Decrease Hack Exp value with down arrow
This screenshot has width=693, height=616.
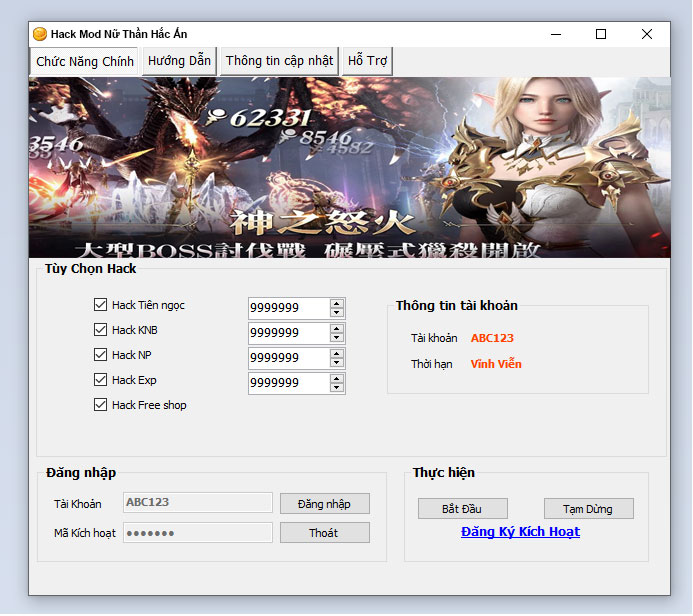click(x=337, y=388)
